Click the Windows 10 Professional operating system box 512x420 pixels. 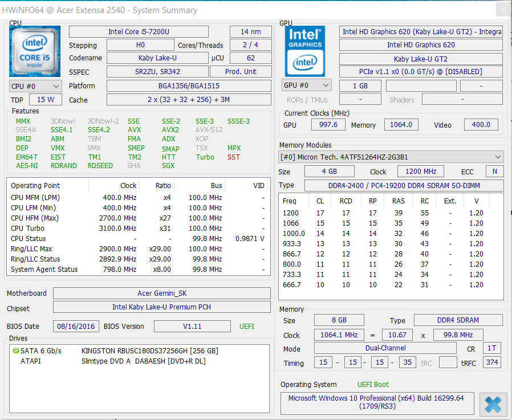(377, 402)
